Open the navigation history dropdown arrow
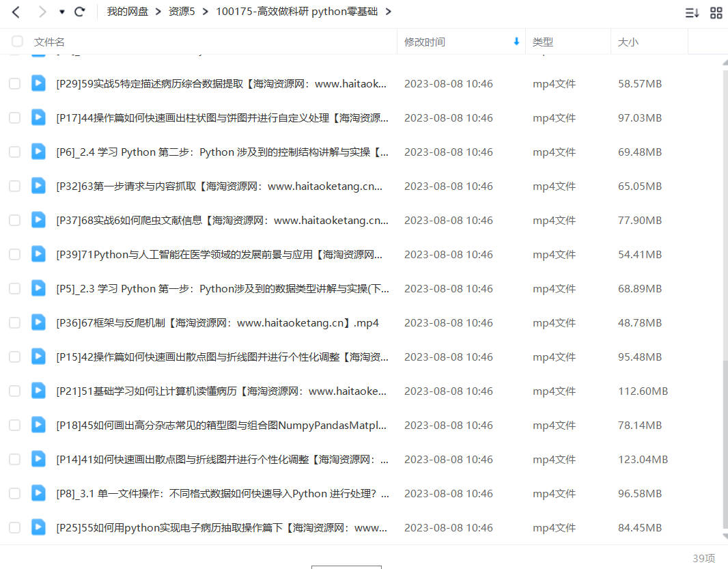Viewport: 728px width, 569px height. click(61, 12)
